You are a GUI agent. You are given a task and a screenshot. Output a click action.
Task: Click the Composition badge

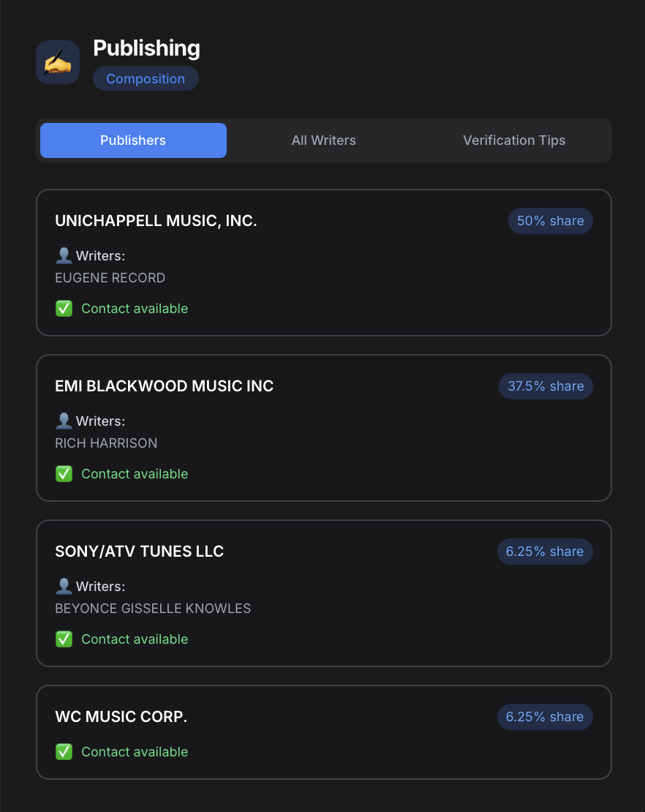tap(146, 78)
